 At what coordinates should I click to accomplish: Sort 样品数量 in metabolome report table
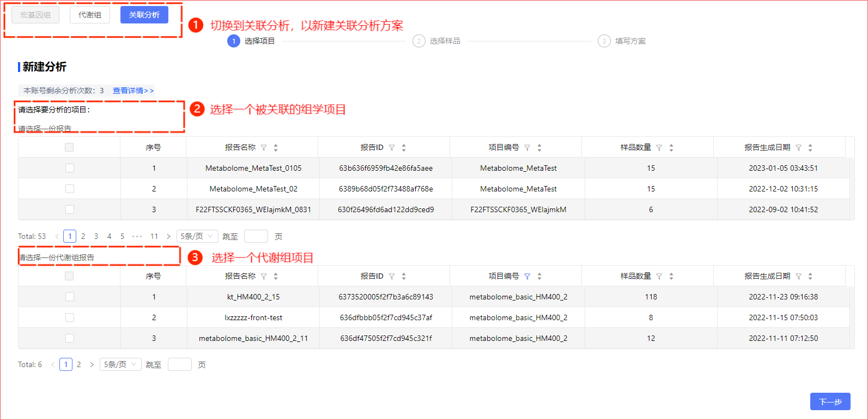pos(671,277)
